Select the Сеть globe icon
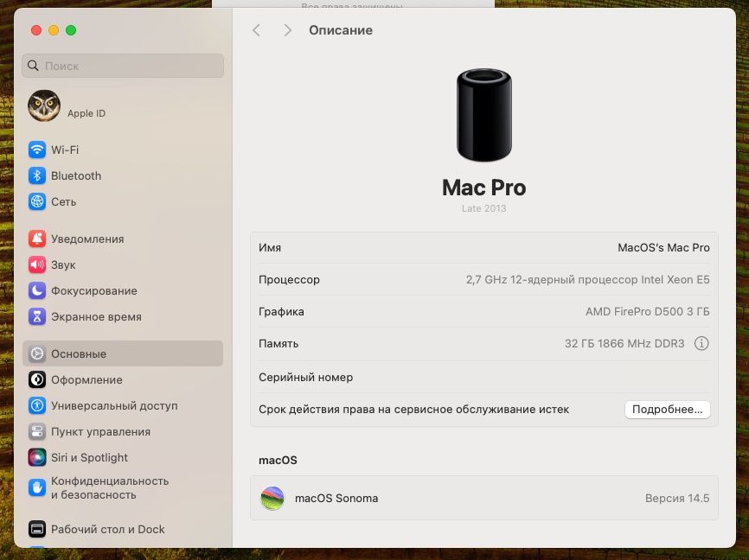The height and width of the screenshot is (560, 749). coord(37,201)
